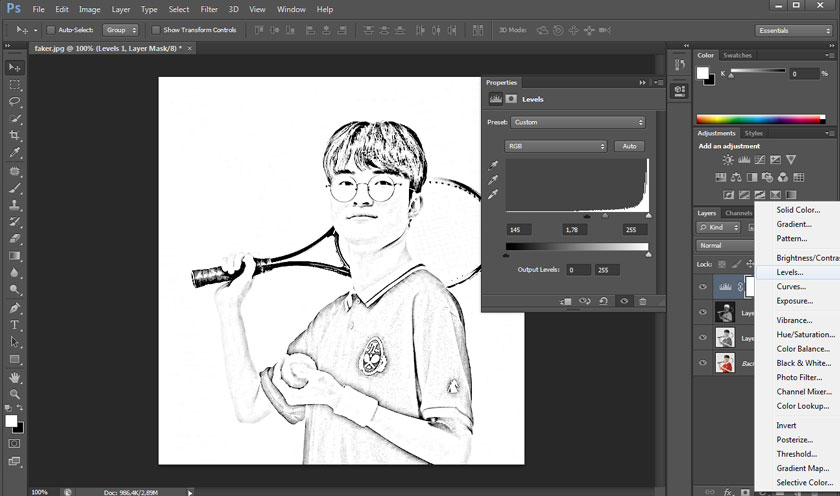Click the Curves adjustment icon

pos(760,160)
